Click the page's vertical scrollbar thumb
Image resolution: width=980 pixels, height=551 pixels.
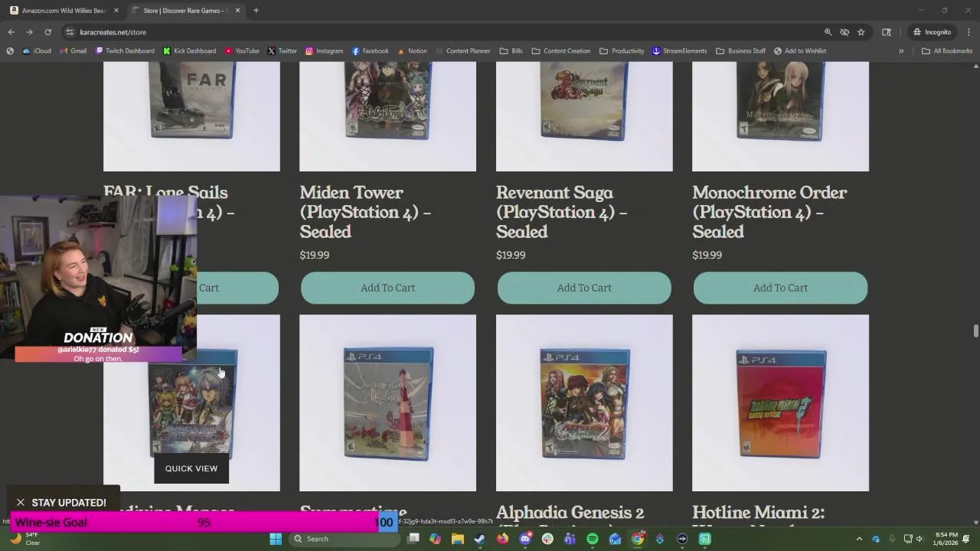coord(975,331)
